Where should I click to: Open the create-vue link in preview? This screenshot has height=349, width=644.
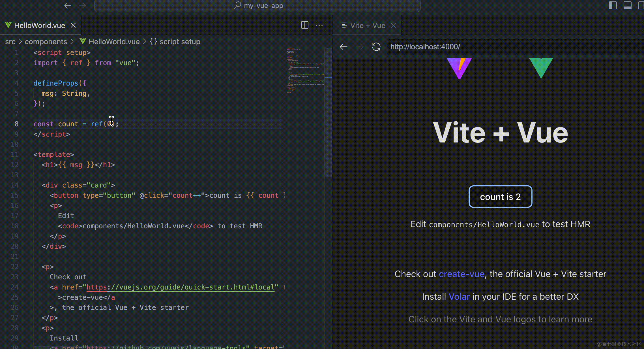click(461, 274)
